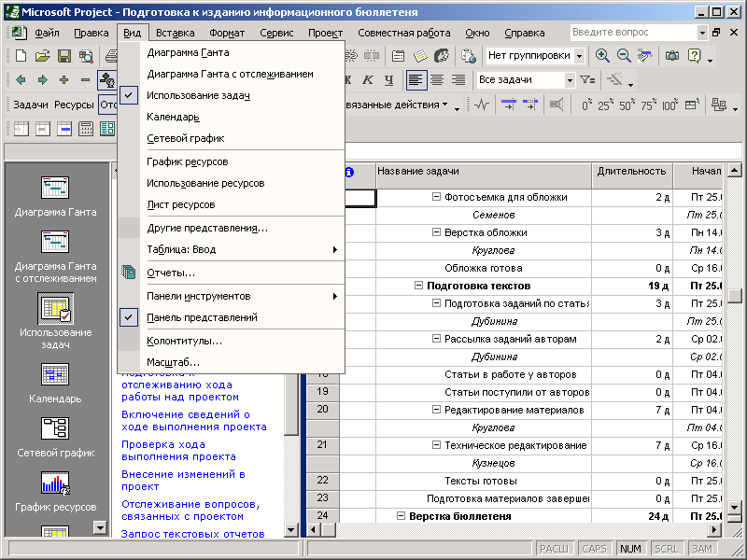Click the underline Ч button
The width and height of the screenshot is (747, 560).
(x=389, y=80)
